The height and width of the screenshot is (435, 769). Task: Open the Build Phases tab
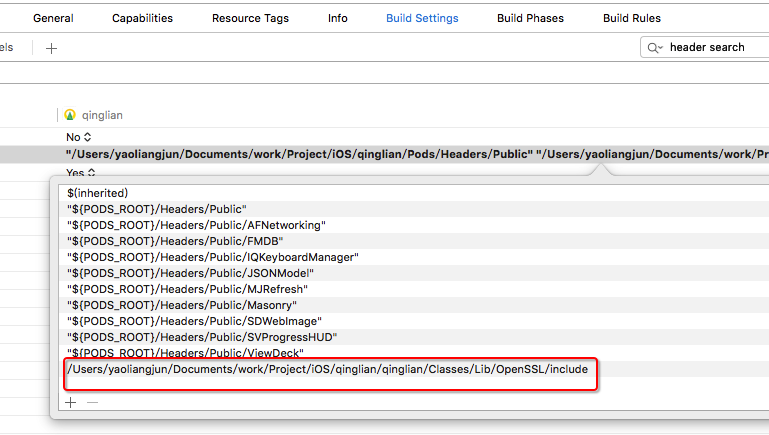[x=530, y=18]
